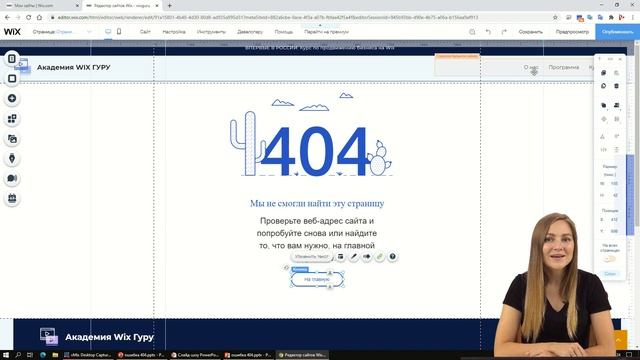Screen dimensions: 640x360
Task: Open the chat bubble icon in left sidebar
Action: 12,178
